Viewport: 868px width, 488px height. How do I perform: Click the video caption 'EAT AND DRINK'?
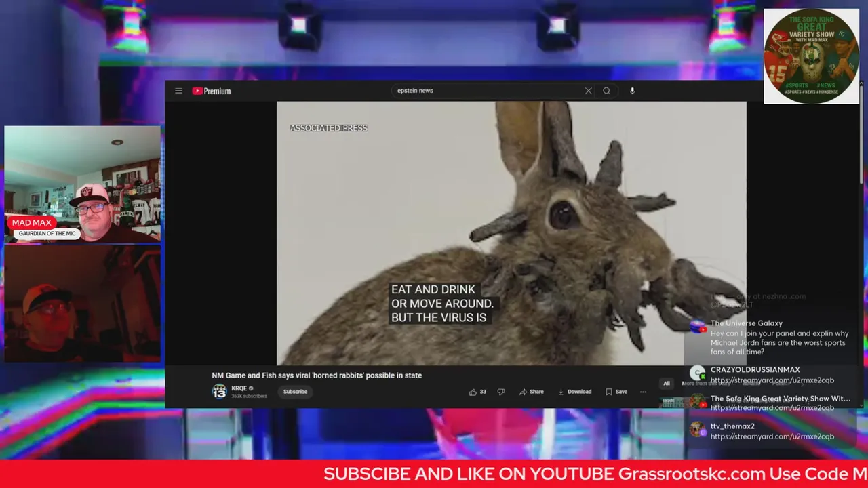433,289
